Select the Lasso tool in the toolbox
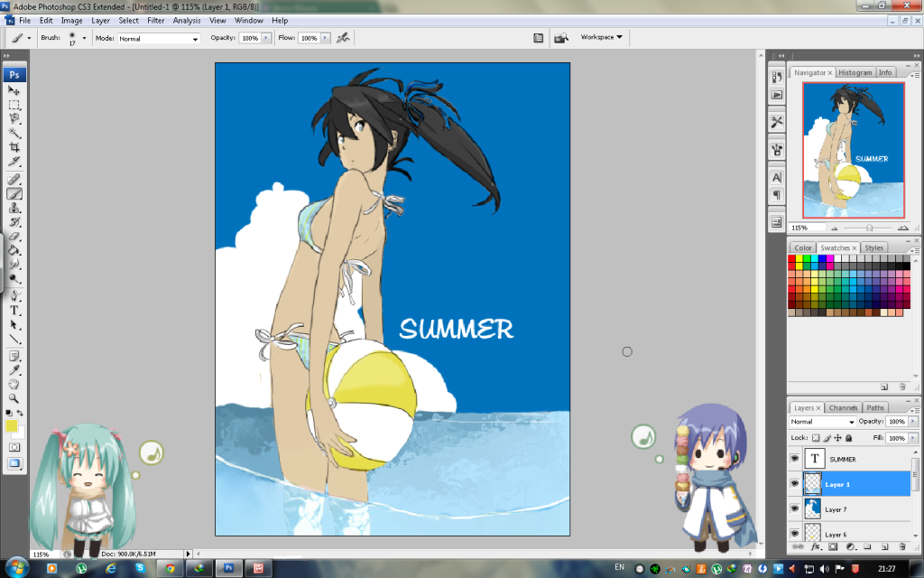 point(14,119)
